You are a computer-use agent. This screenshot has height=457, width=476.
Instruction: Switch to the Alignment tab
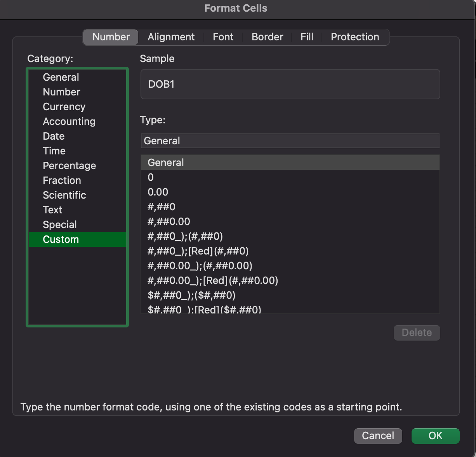171,37
